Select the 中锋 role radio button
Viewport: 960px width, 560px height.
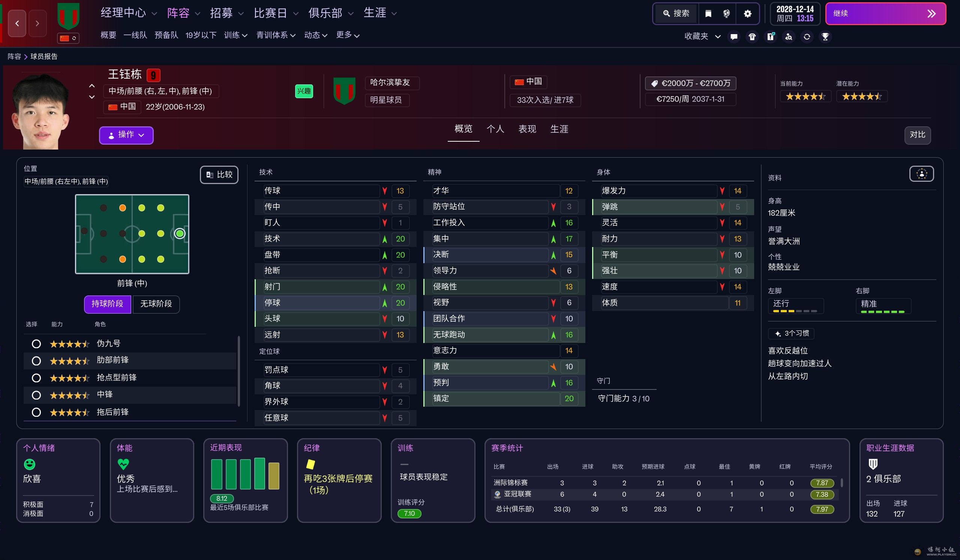(x=36, y=395)
